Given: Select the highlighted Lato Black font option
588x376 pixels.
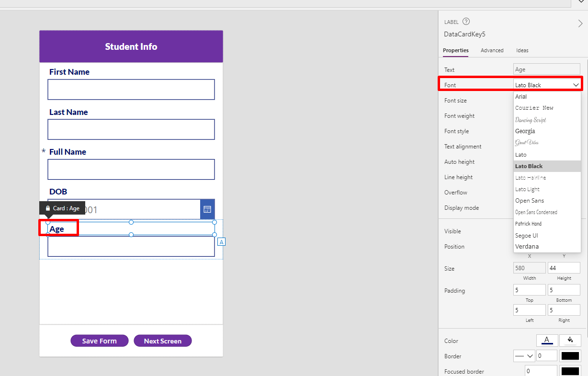Looking at the screenshot, I should pyautogui.click(x=547, y=166).
